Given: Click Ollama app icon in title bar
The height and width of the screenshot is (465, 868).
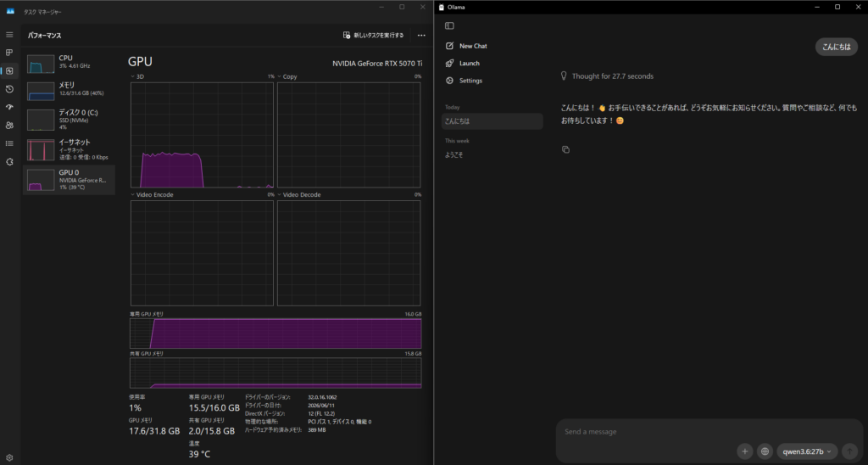Looking at the screenshot, I should coord(441,7).
